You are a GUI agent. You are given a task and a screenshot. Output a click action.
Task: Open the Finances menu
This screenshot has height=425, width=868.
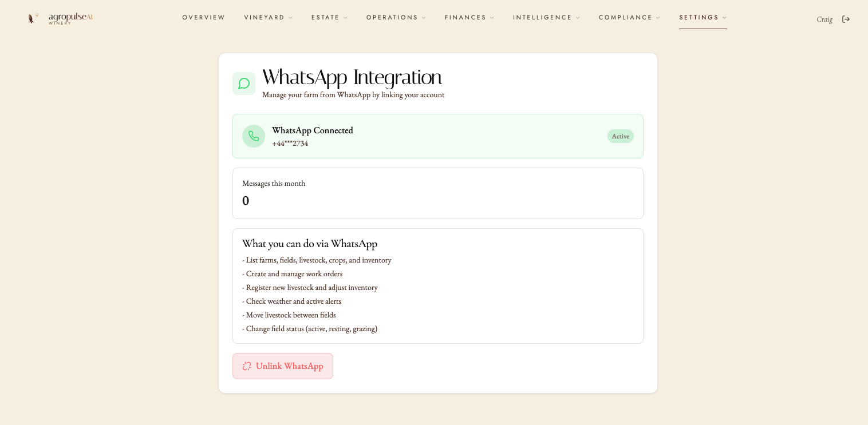[469, 18]
